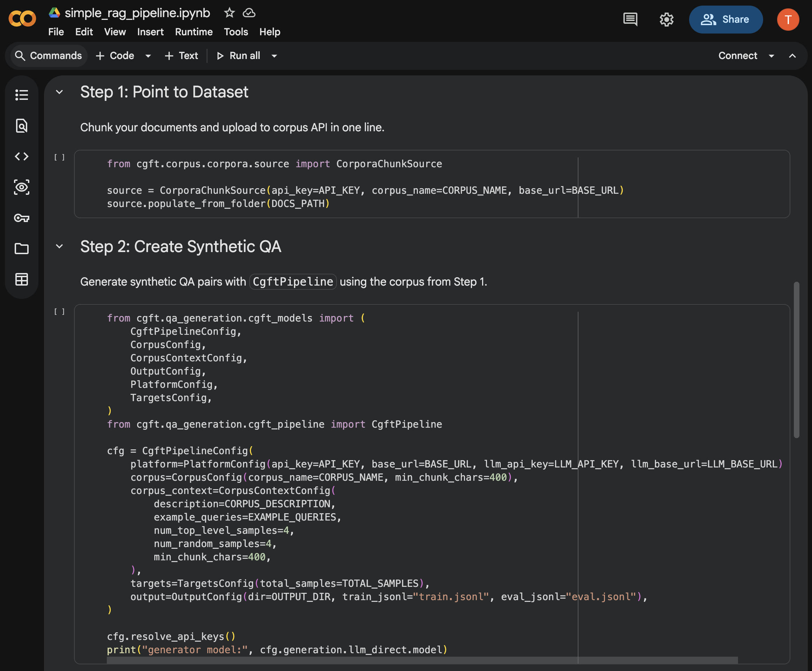This screenshot has width=812, height=671.
Task: Open variable inspector eye icon
Action: pos(22,187)
